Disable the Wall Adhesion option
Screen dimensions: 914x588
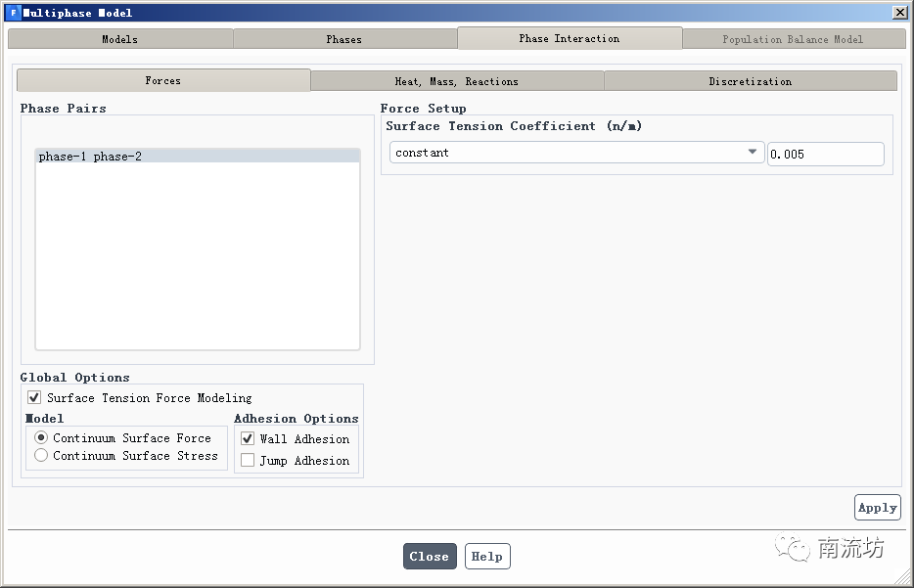tap(248, 439)
